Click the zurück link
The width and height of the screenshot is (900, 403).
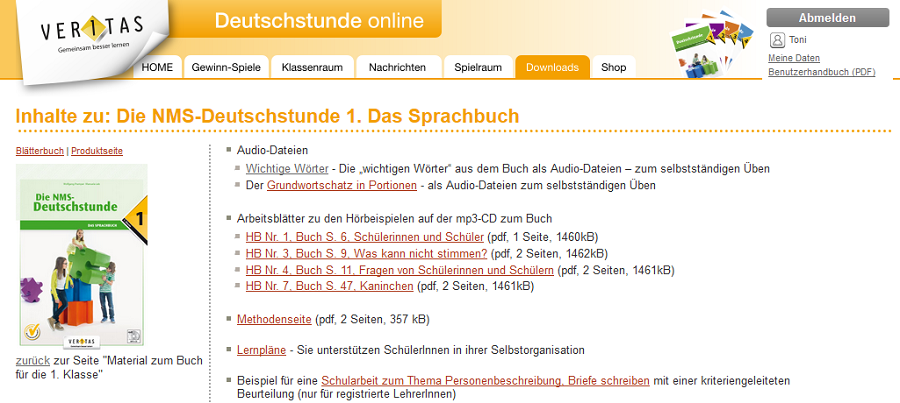[33, 361]
